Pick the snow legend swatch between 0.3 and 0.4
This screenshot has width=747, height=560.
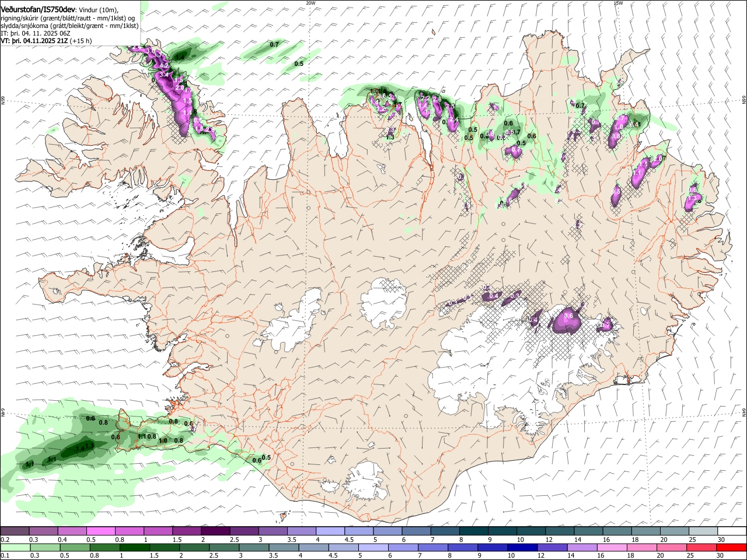point(43,531)
